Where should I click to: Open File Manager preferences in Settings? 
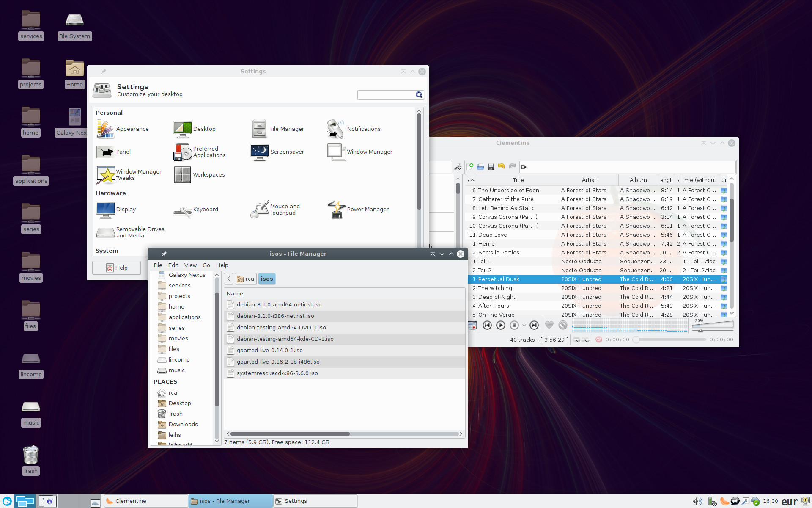tap(278, 129)
